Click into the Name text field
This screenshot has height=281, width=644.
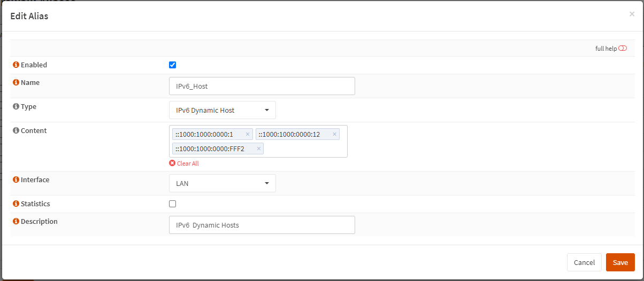(262, 86)
